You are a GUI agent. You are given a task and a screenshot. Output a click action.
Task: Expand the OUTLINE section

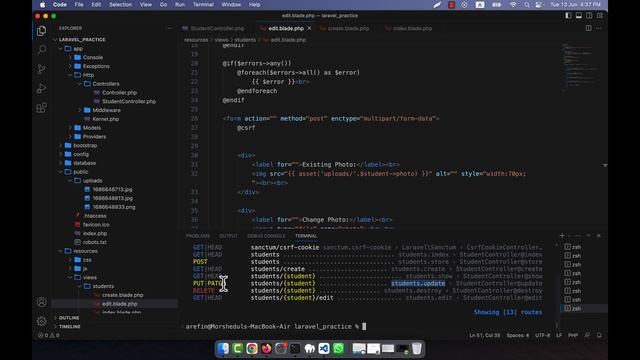[69, 318]
